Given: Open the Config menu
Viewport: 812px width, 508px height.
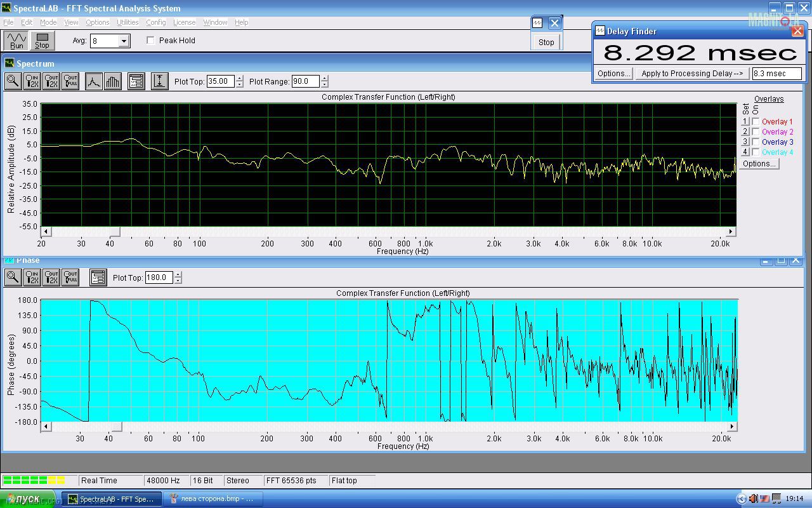Looking at the screenshot, I should (156, 22).
